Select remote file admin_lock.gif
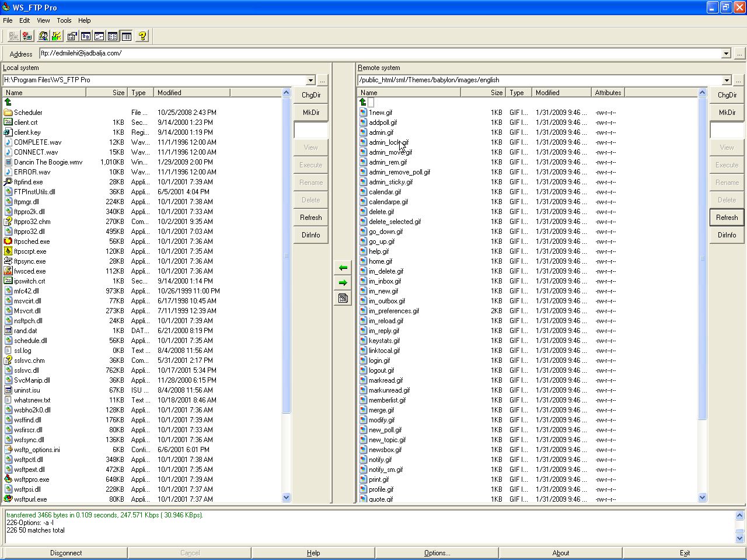747x560 pixels. (389, 142)
